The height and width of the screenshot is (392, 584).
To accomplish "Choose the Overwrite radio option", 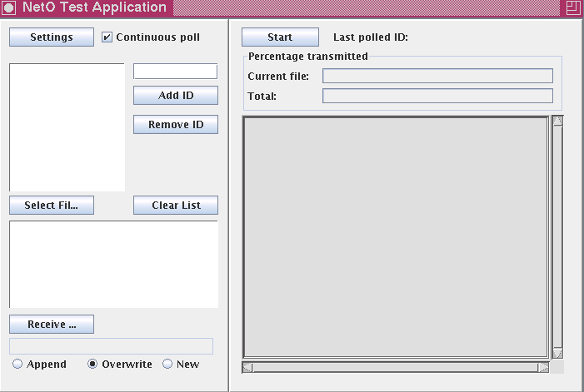I will [92, 364].
